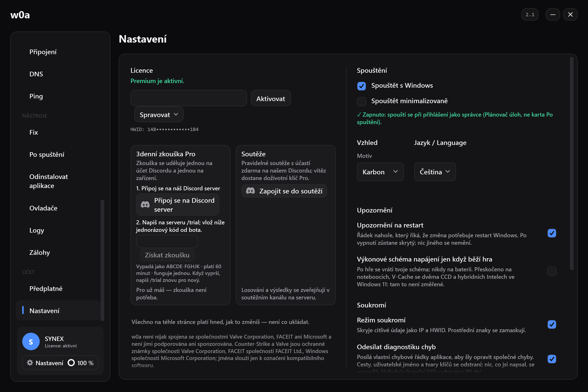Select Ovladače in the sidebar
Image resolution: width=588 pixels, height=392 pixels.
pos(58,208)
